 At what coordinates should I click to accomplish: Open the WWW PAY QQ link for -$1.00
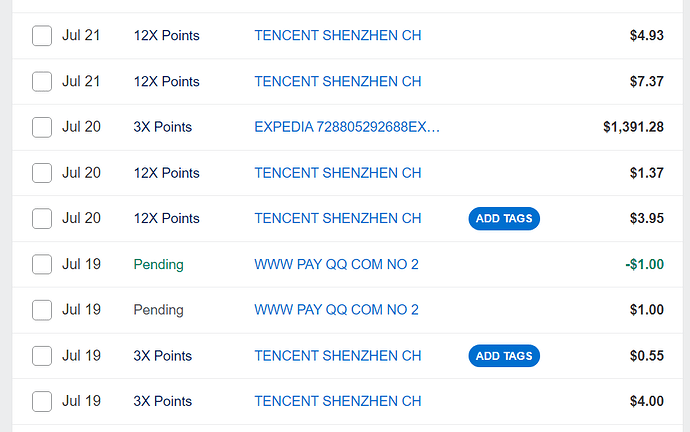coord(336,265)
